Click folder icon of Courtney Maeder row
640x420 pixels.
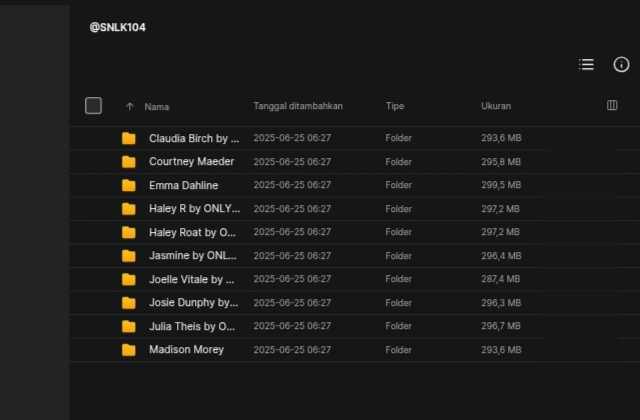pyautogui.click(x=129, y=162)
